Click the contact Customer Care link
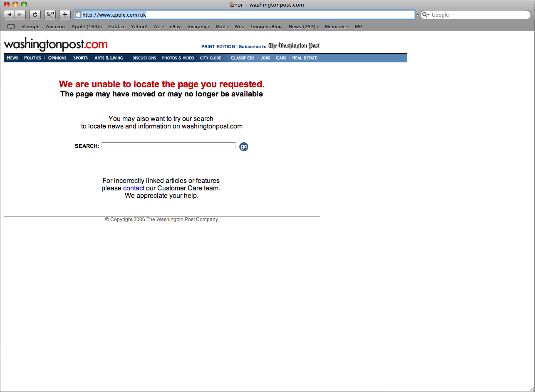 [x=134, y=188]
